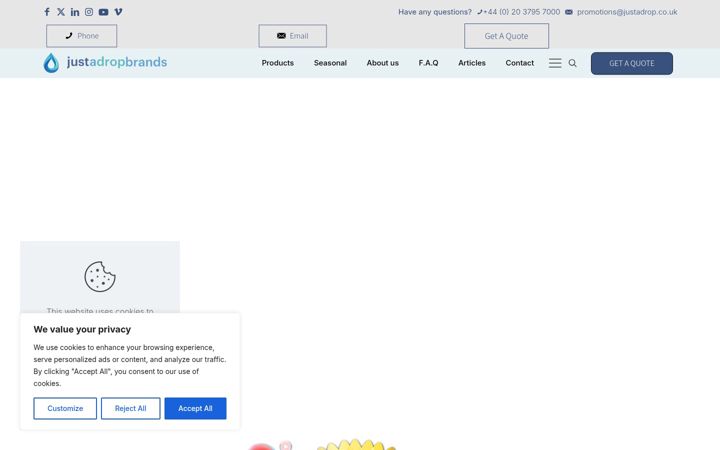Click the promotions@justadrop.co.uk email link
The width and height of the screenshot is (720, 450).
coord(627,12)
